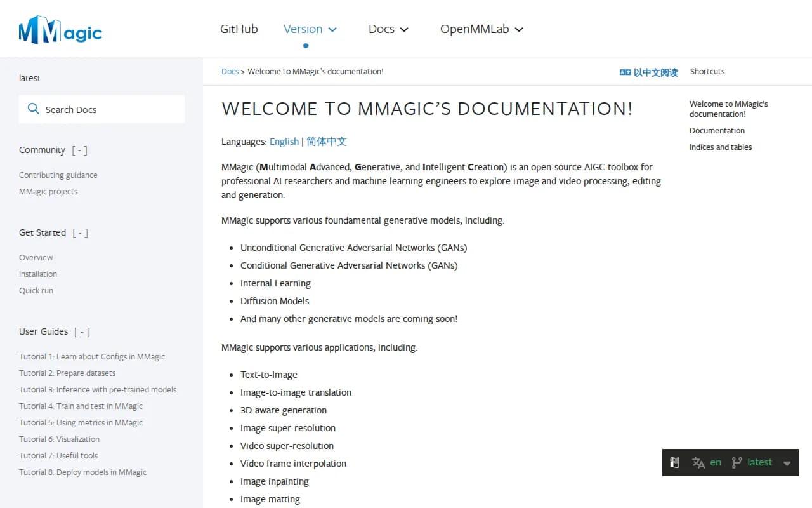
Task: Go to the Installation page
Action: (38, 274)
